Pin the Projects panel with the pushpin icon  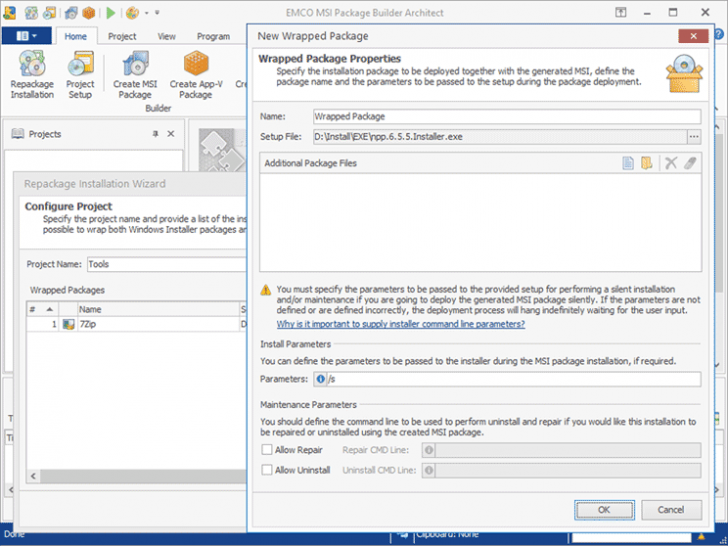pos(156,134)
